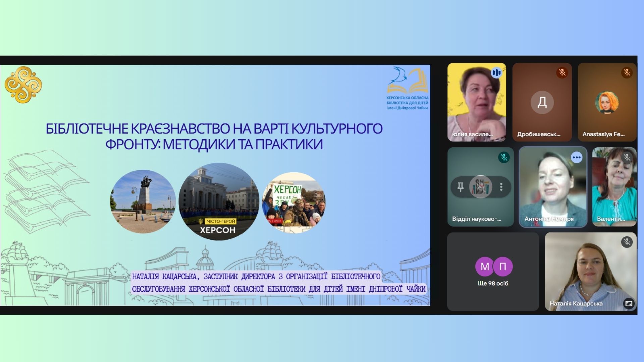The height and width of the screenshot is (362, 644).
Task: Click the purple П avatar circle
Action: [x=503, y=266]
